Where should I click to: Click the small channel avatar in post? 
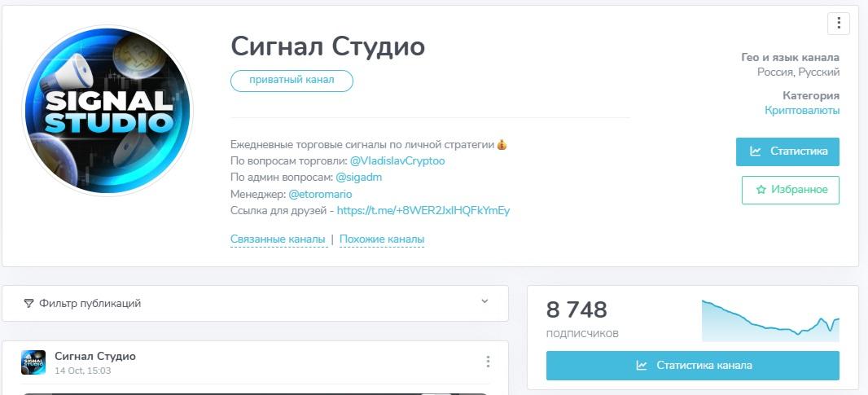[33, 362]
